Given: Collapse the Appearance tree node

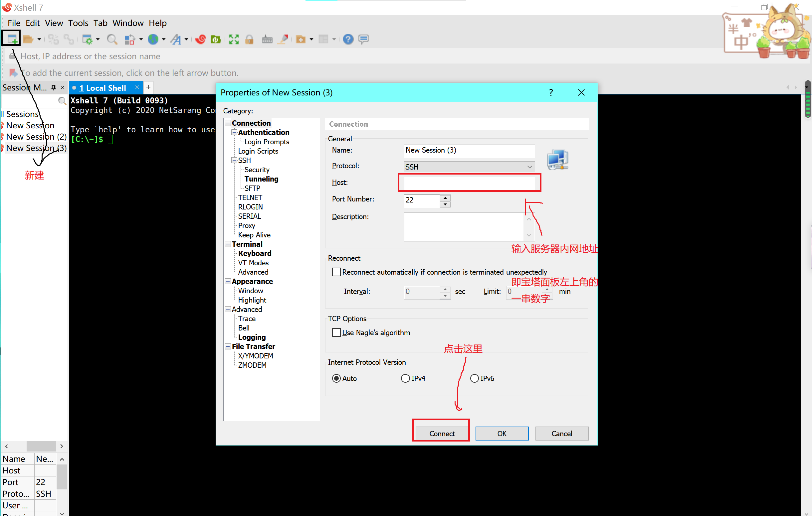Looking at the screenshot, I should tap(228, 281).
